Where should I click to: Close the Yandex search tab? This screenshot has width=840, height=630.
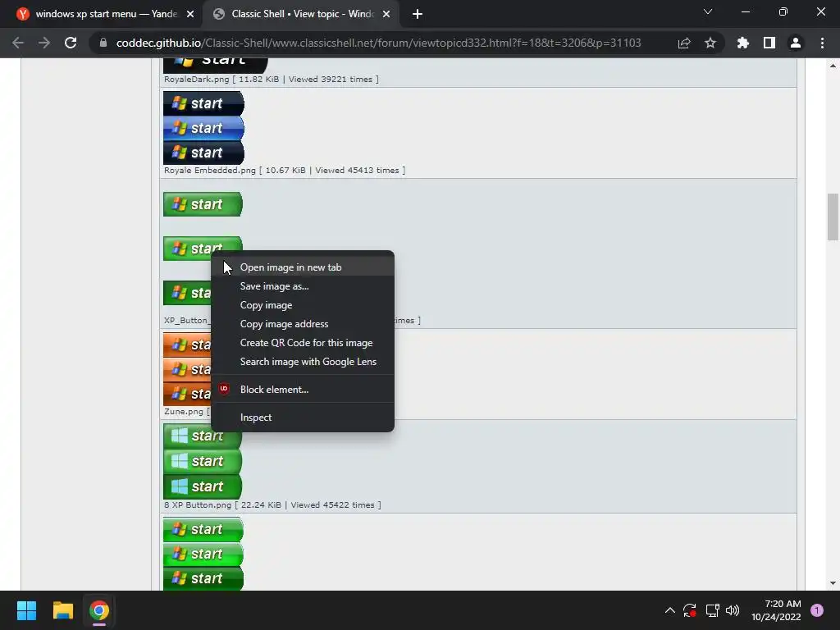tap(190, 14)
